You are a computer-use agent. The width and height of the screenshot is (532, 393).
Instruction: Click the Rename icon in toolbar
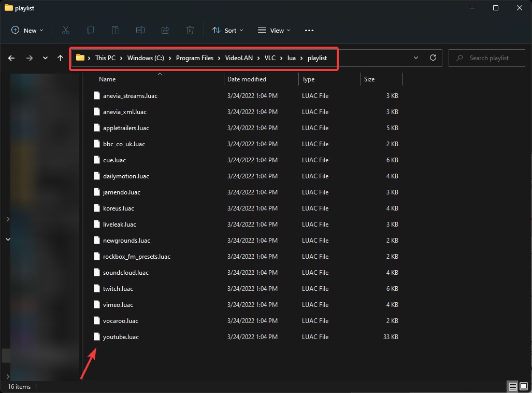click(x=140, y=30)
